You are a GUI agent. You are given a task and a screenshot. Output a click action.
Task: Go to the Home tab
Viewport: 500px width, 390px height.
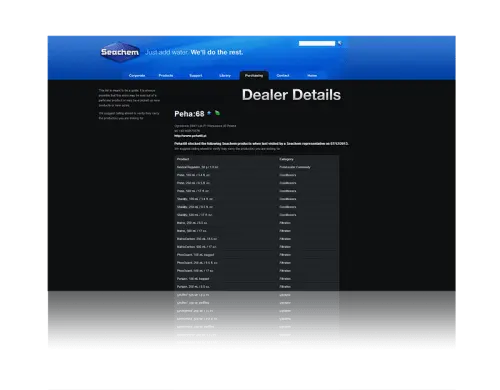coord(312,76)
